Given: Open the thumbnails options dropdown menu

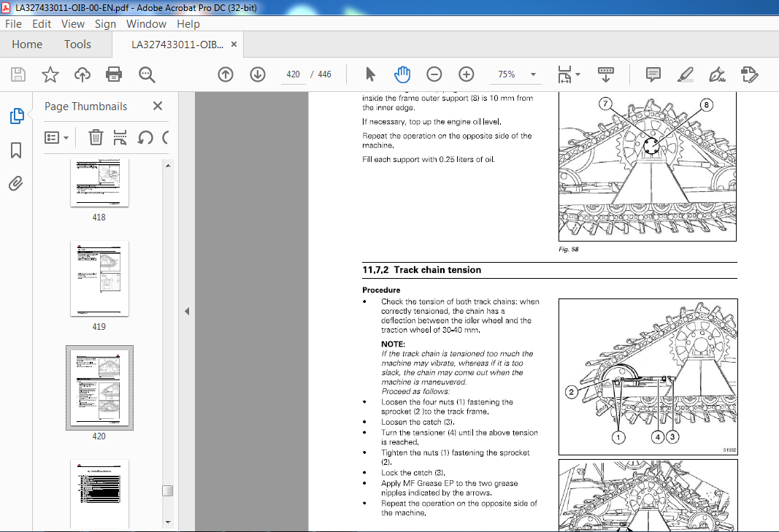Looking at the screenshot, I should (56, 138).
